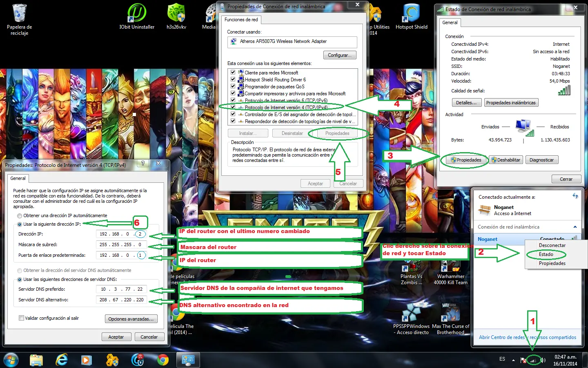Select Obtener una dirección IP automáticamente
Viewport: 588px width, 368px height.
(20, 215)
